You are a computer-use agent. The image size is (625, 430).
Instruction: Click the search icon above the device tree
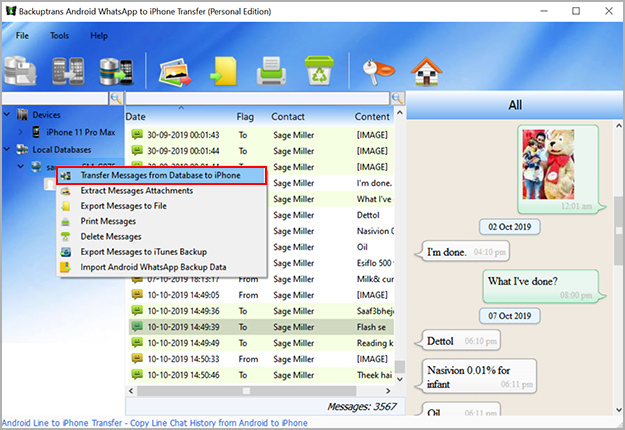coord(116,99)
